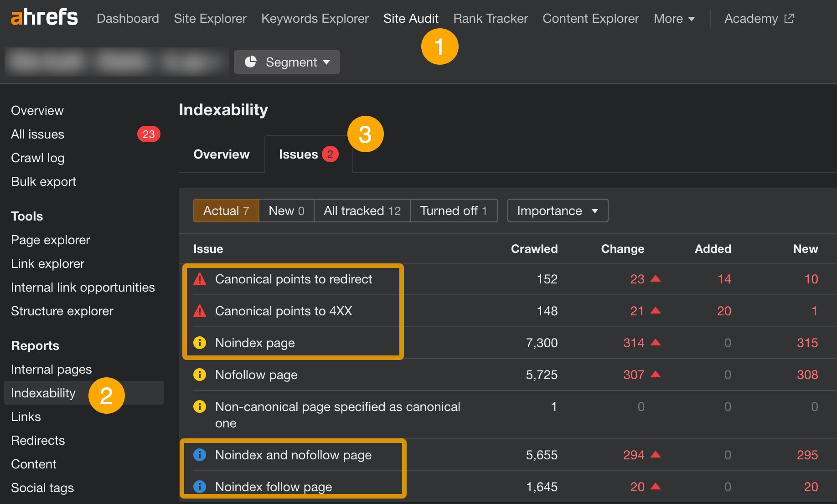837x504 pixels.
Task: Open the Importance dropdown
Action: tap(557, 211)
